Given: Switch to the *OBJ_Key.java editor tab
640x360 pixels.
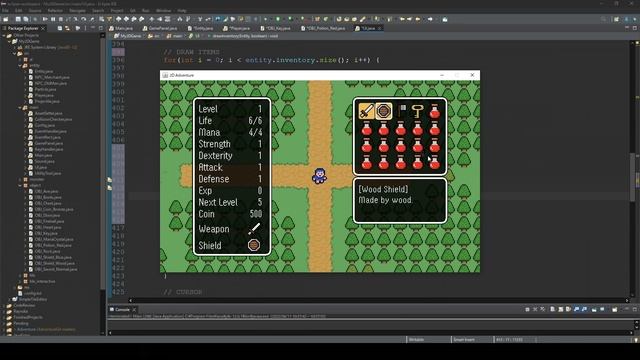Looking at the screenshot, I should tap(276, 28).
